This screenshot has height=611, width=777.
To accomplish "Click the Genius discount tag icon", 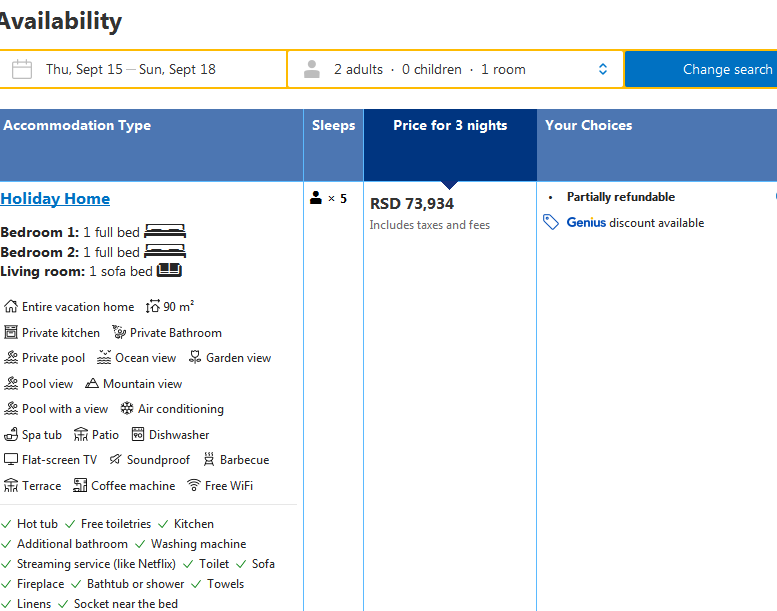I will pos(551,222).
